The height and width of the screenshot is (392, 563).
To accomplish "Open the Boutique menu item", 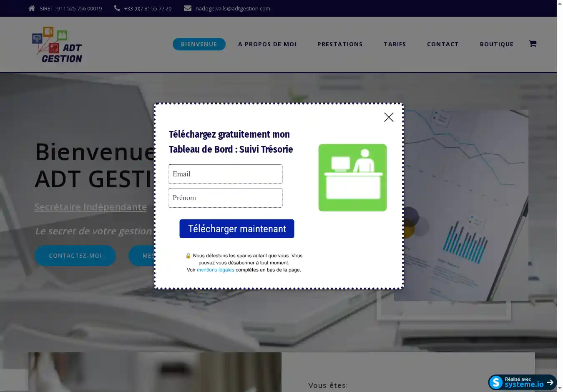I will click(496, 44).
